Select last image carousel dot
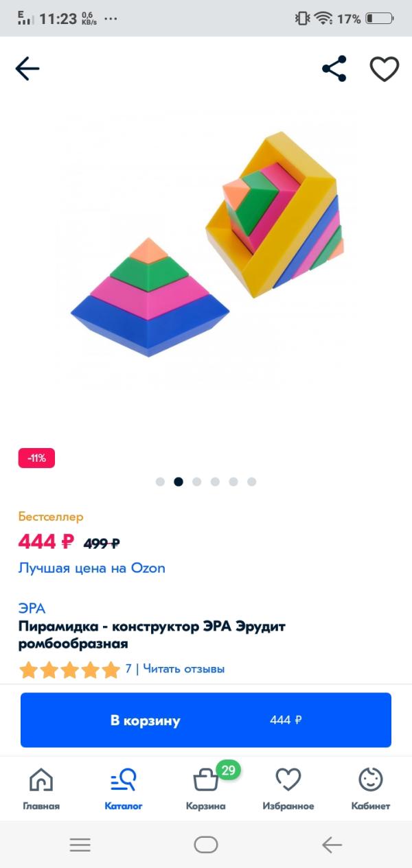The width and height of the screenshot is (412, 868). [x=252, y=482]
